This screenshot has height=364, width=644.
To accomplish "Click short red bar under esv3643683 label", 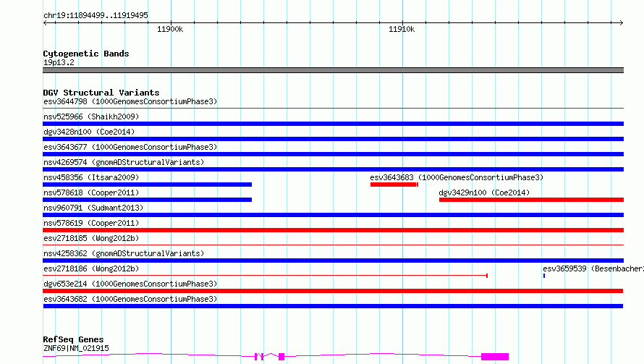I will (394, 185).
